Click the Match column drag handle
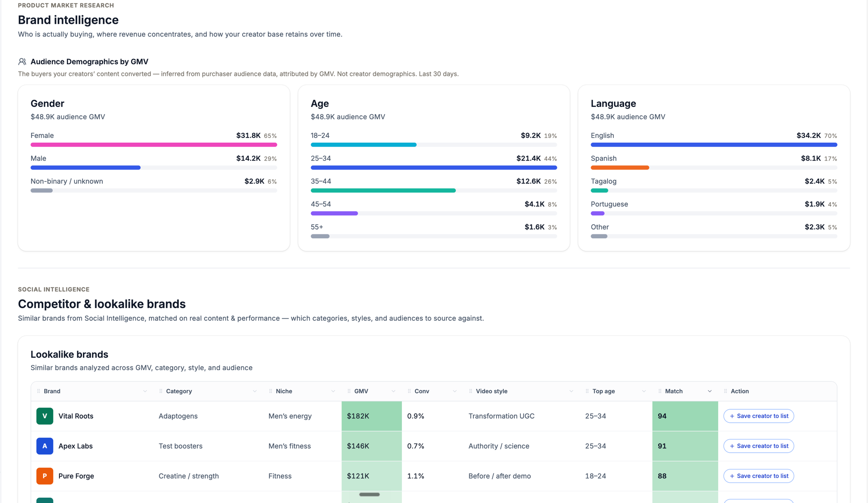 click(660, 391)
